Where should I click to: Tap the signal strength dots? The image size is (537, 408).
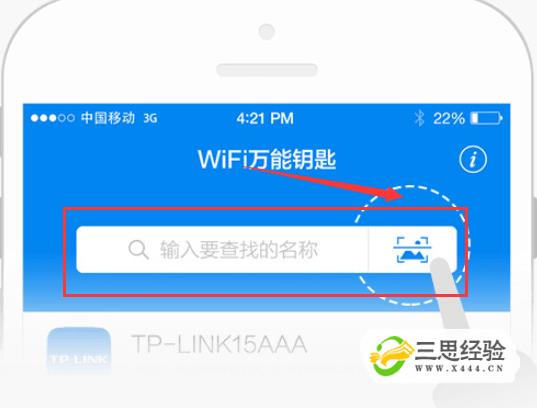pyautogui.click(x=52, y=118)
